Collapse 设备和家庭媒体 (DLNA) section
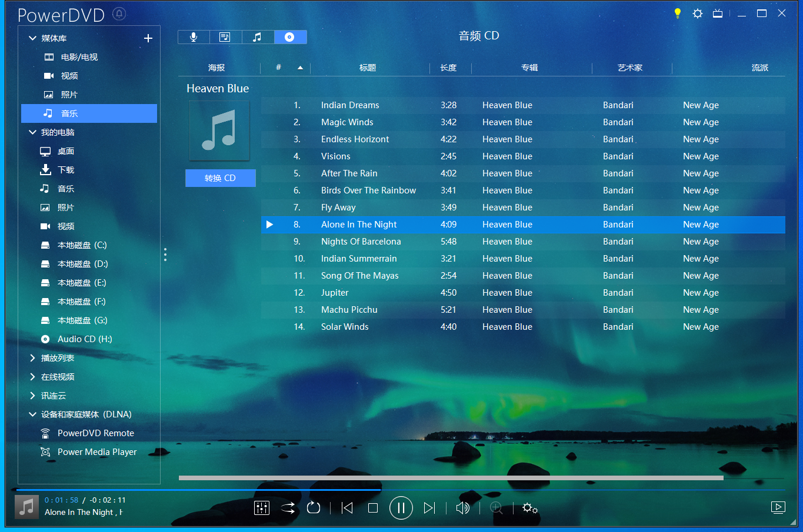This screenshot has width=803, height=532. [32, 414]
